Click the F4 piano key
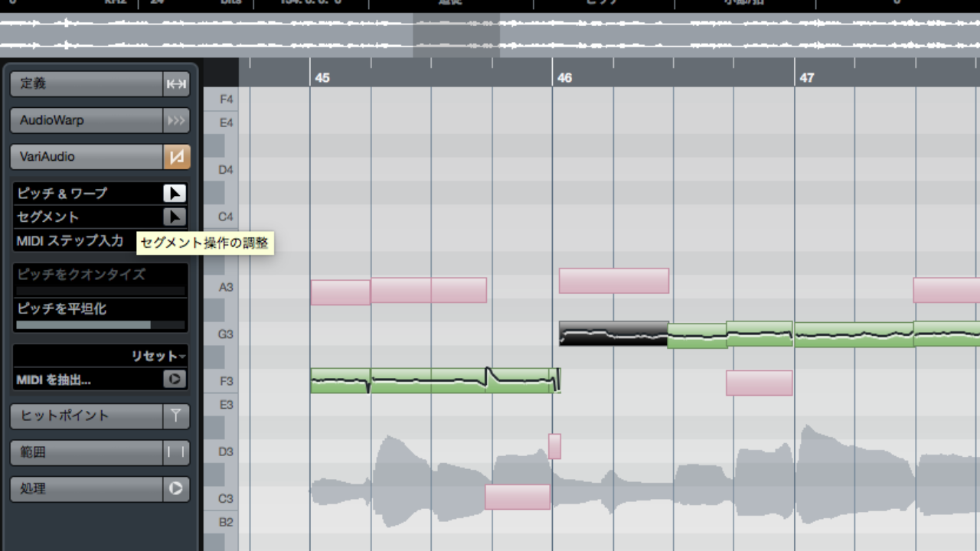Image resolution: width=980 pixels, height=551 pixels. point(220,99)
